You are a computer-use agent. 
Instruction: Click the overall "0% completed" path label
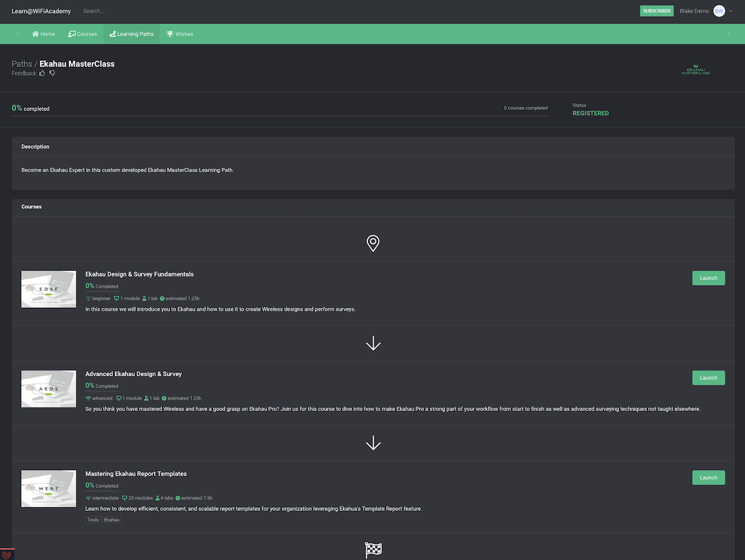30,108
